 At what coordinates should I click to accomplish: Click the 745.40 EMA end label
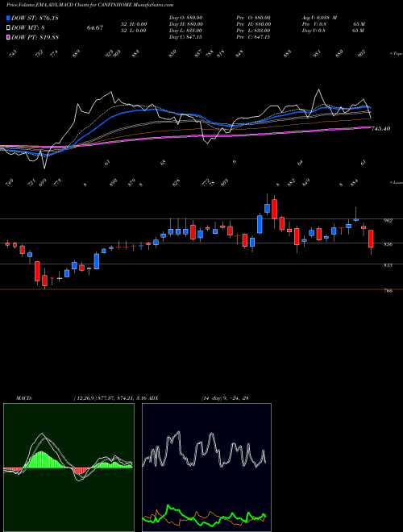[x=380, y=129]
